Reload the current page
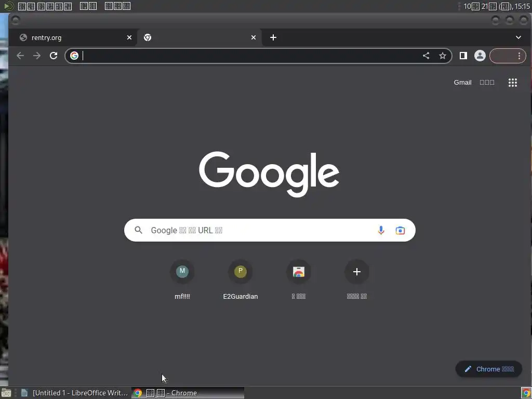The height and width of the screenshot is (399, 532). pos(54,56)
